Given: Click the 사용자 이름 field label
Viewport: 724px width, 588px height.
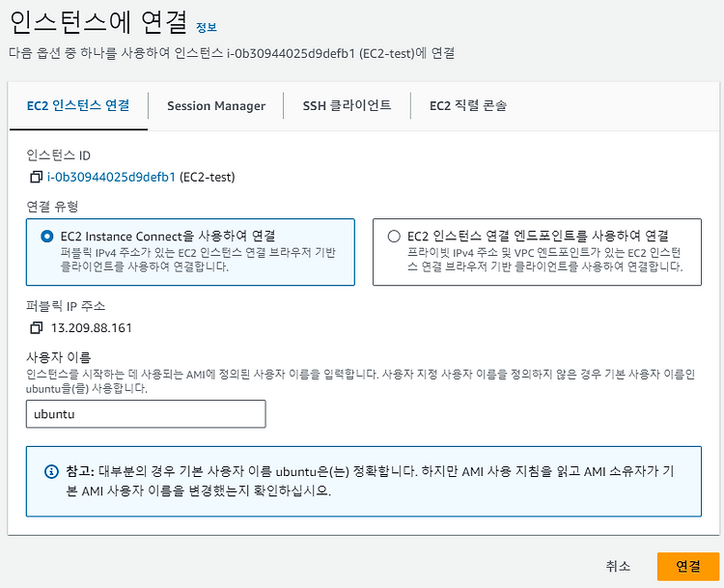Looking at the screenshot, I should click(59, 357).
